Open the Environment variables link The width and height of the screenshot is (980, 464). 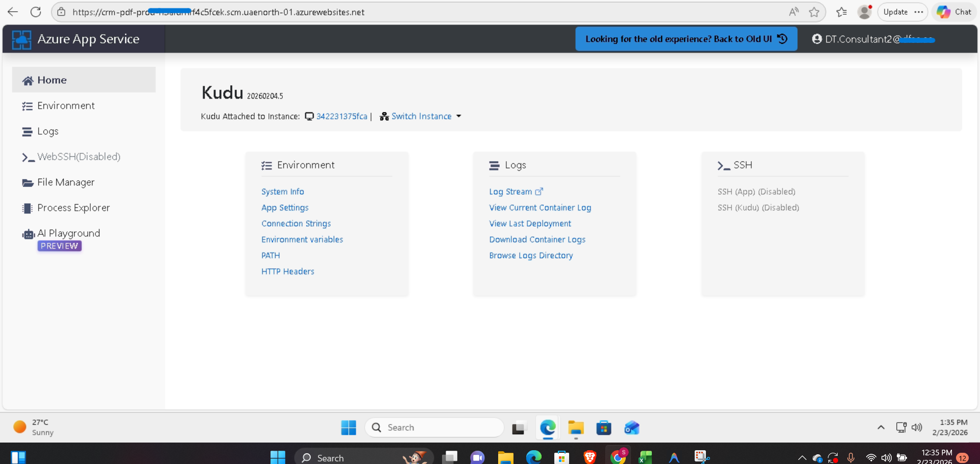pyautogui.click(x=302, y=239)
